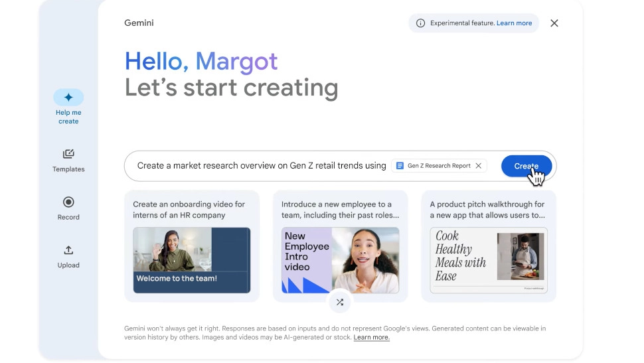Click the Cook Healthy Meals thumbnail
Viewport: 644px width, 363px height.
(x=489, y=260)
